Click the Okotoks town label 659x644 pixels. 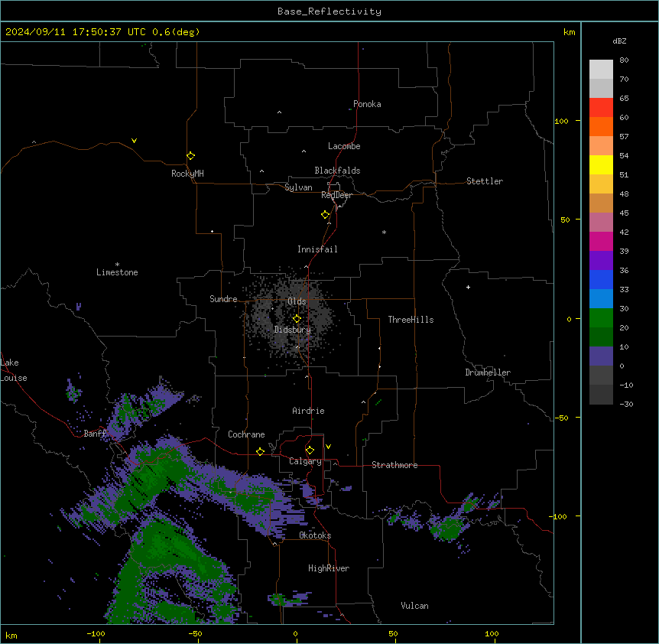point(315,535)
